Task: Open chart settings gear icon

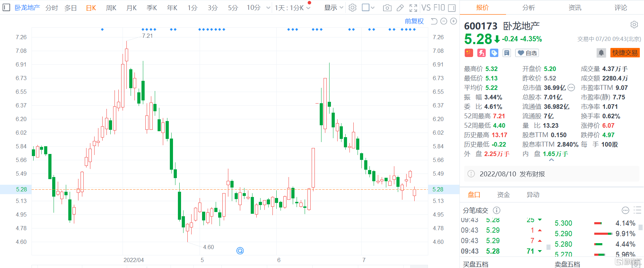Action: [353, 8]
